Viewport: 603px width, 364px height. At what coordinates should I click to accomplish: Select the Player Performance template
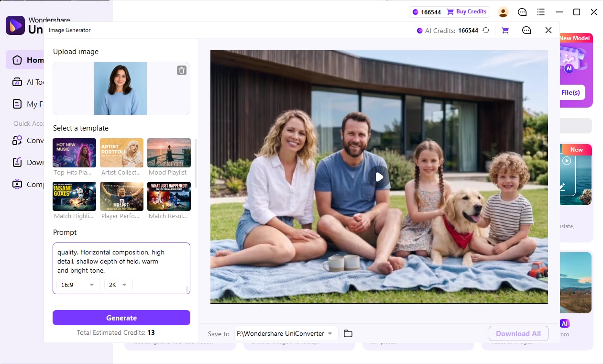[121, 197]
